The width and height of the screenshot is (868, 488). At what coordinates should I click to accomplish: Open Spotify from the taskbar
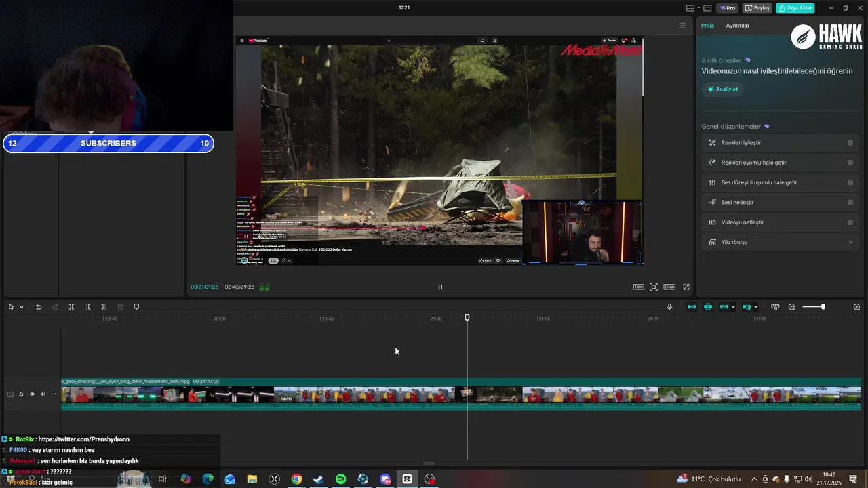click(x=341, y=479)
